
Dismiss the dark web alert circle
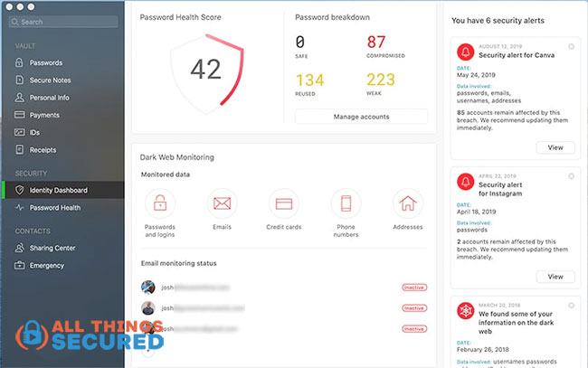(571, 306)
